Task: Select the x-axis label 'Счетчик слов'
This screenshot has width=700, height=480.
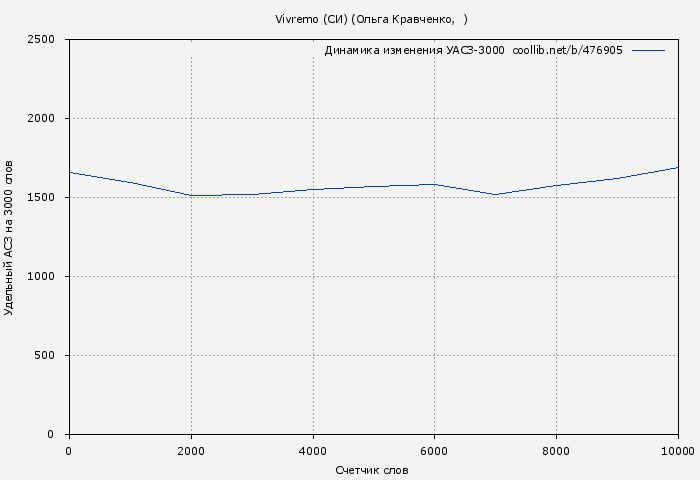Action: pyautogui.click(x=372, y=469)
